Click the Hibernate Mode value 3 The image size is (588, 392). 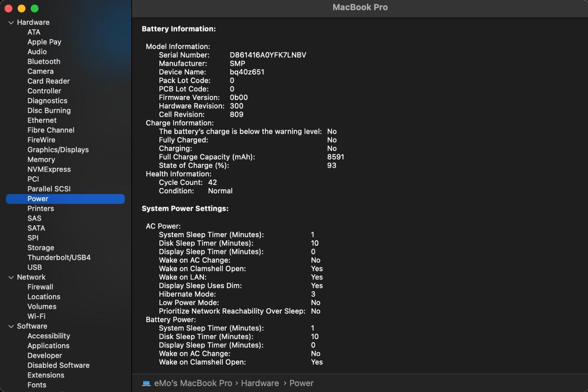click(x=313, y=294)
